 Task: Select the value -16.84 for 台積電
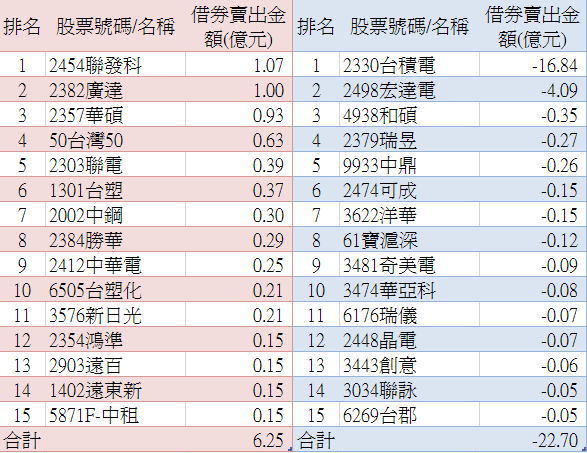pyautogui.click(x=555, y=66)
